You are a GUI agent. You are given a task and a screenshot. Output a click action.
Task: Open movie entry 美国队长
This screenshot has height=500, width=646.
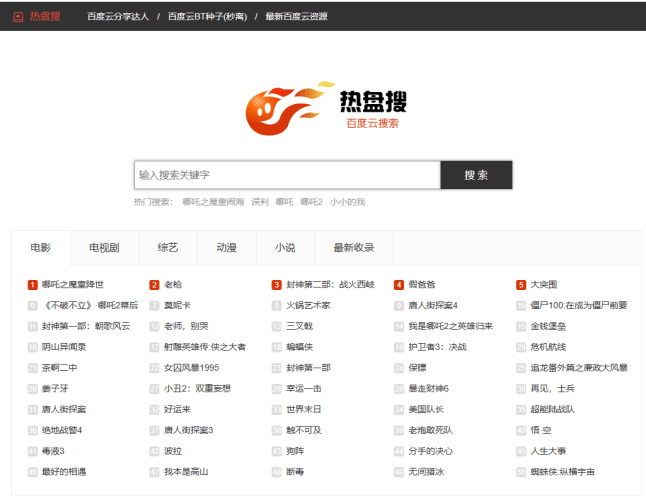click(426, 409)
